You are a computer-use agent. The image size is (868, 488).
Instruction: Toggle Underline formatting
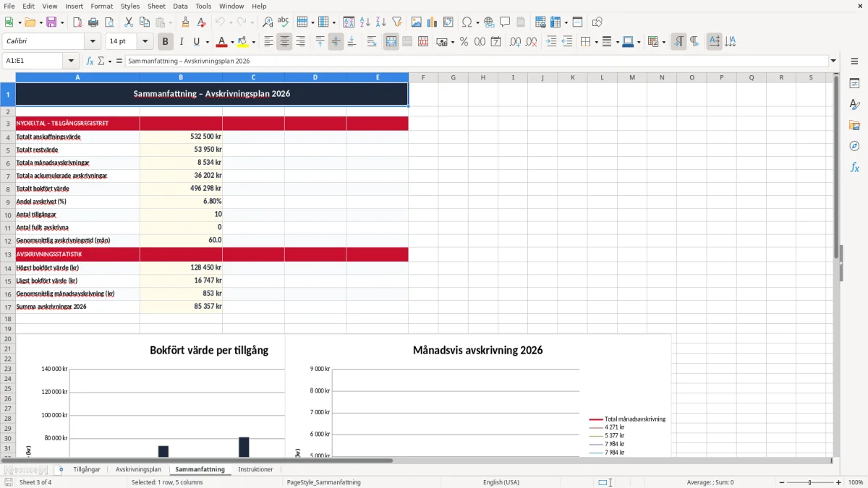pos(196,42)
